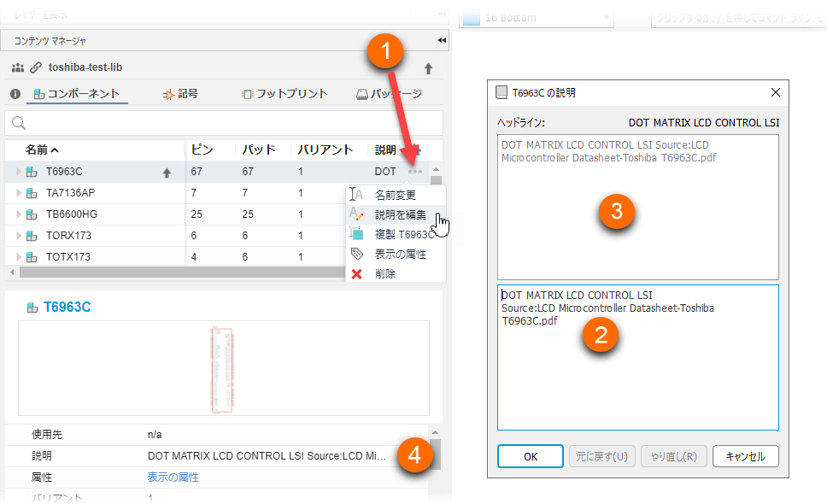
Task: Click the rename icon for 名前変更
Action: point(356,195)
